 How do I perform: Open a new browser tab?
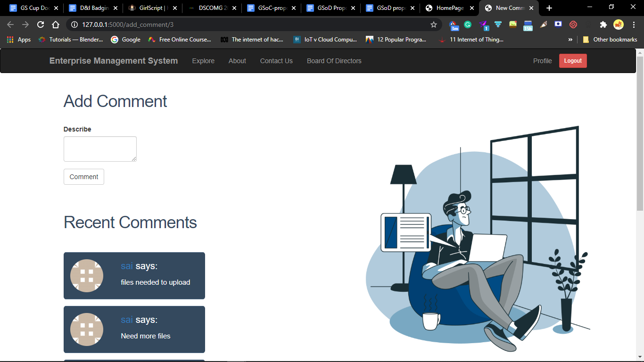(x=549, y=8)
